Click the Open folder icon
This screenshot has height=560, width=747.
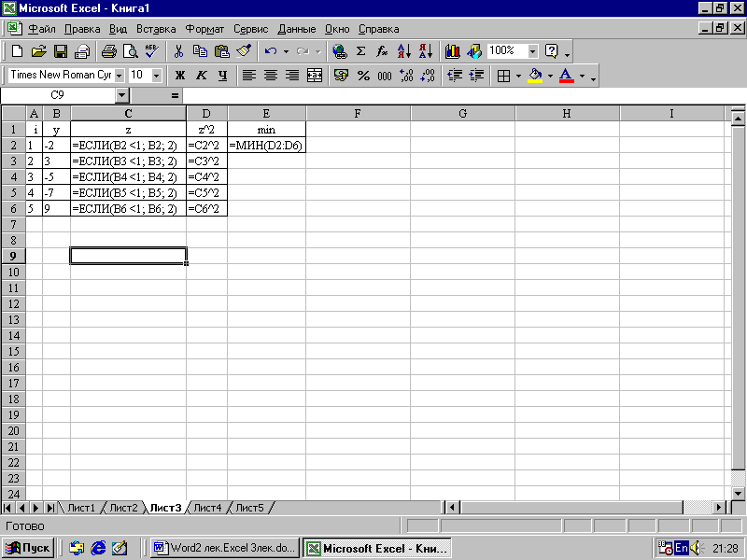pyautogui.click(x=38, y=51)
